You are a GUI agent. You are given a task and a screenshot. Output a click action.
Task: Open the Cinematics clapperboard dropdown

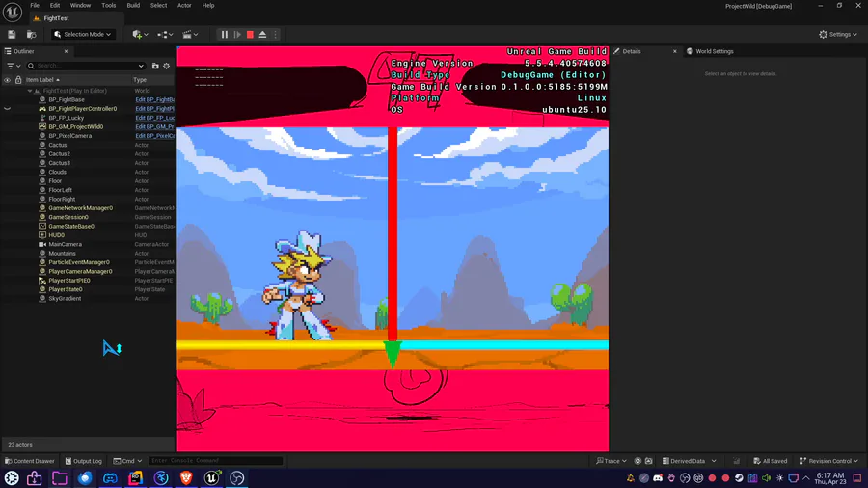(x=190, y=35)
